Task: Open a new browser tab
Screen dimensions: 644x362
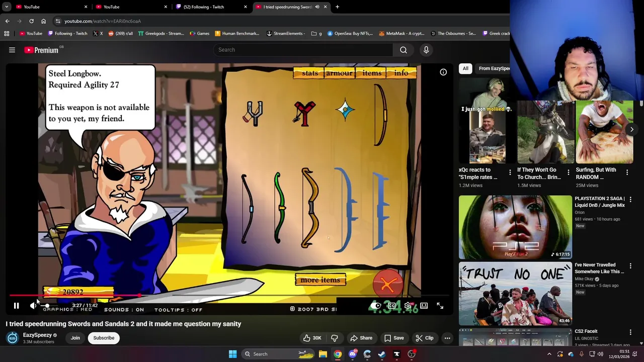Action: 337,7
